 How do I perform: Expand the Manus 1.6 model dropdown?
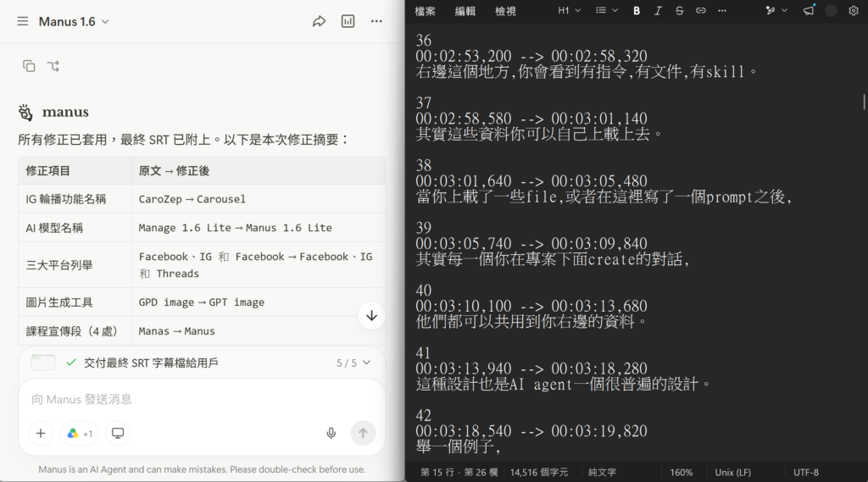[74, 21]
